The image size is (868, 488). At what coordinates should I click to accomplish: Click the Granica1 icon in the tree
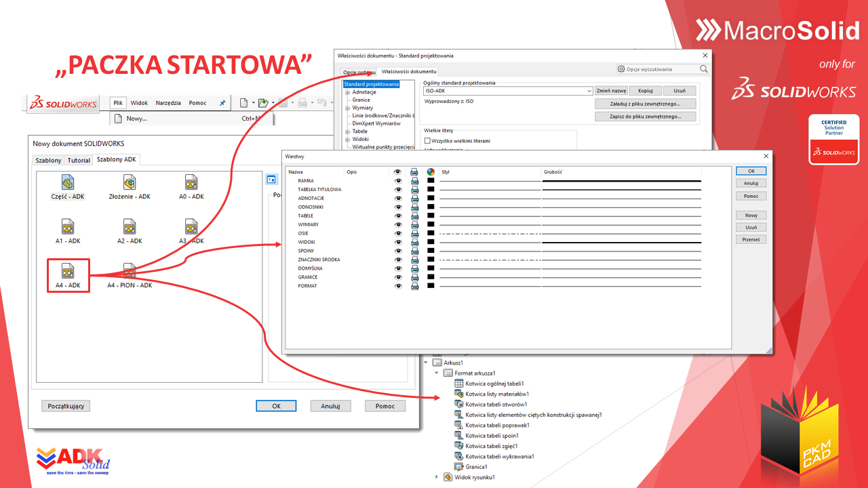pyautogui.click(x=459, y=467)
